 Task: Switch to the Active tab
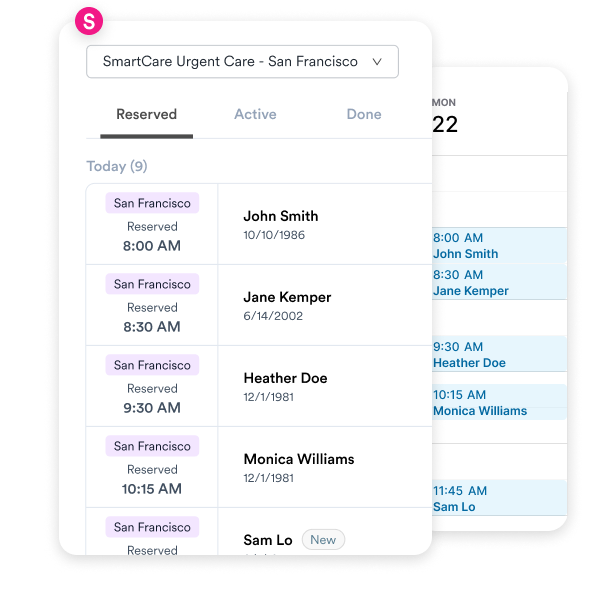tap(255, 115)
